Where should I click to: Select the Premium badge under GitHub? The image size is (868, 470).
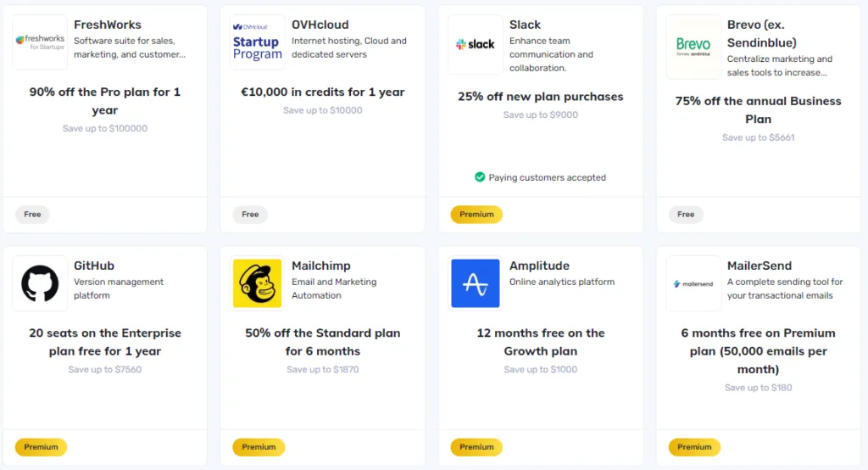tap(41, 447)
